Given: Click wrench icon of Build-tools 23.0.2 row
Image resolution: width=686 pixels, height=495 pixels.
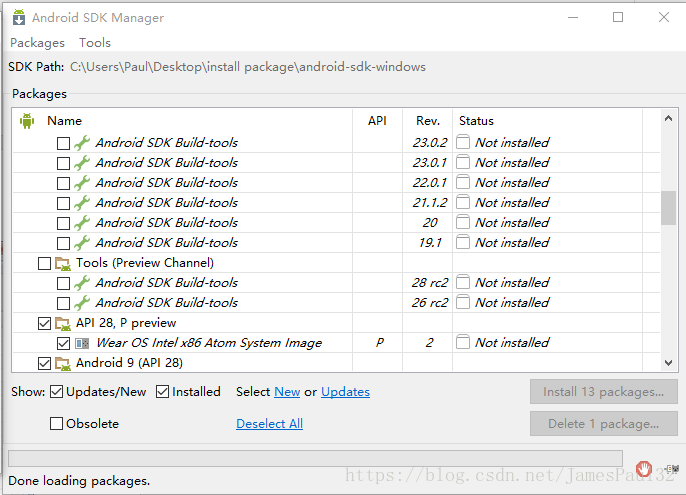Looking at the screenshot, I should click(x=82, y=143).
